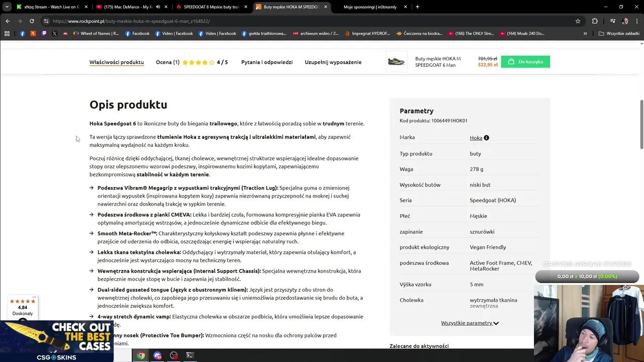Open the terminal icon in the taskbar

190,355
